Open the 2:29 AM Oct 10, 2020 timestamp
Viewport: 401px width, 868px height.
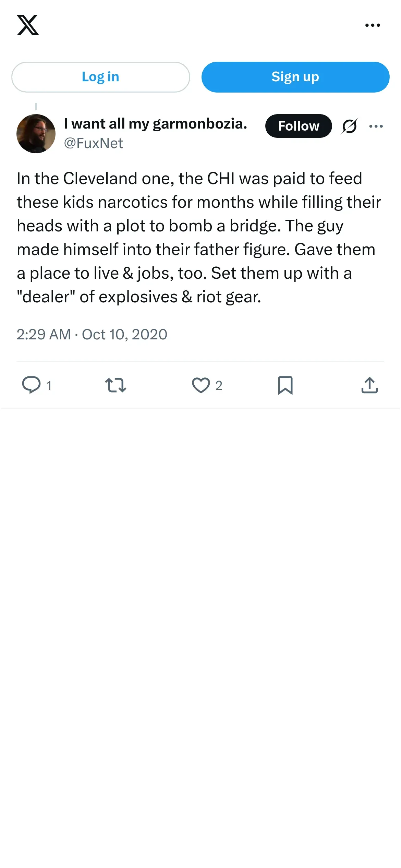(x=92, y=335)
